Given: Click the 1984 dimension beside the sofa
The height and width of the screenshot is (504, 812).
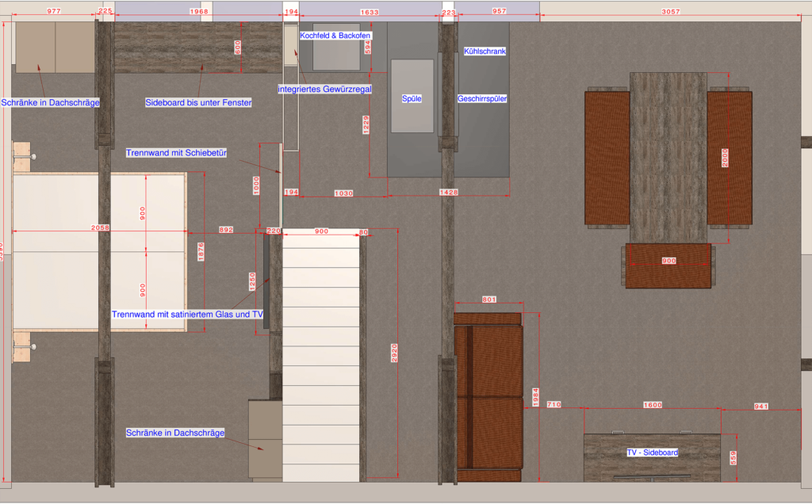Looking at the screenshot, I should click(x=536, y=396).
